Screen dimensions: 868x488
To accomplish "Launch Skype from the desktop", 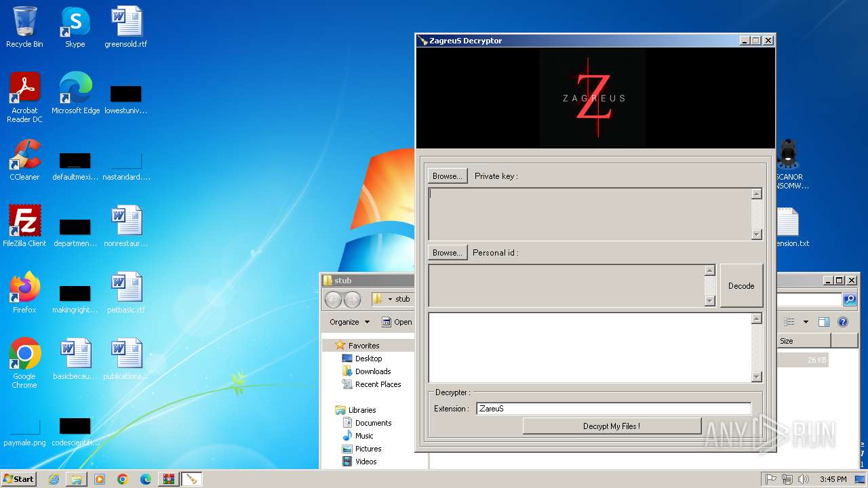I will [75, 28].
